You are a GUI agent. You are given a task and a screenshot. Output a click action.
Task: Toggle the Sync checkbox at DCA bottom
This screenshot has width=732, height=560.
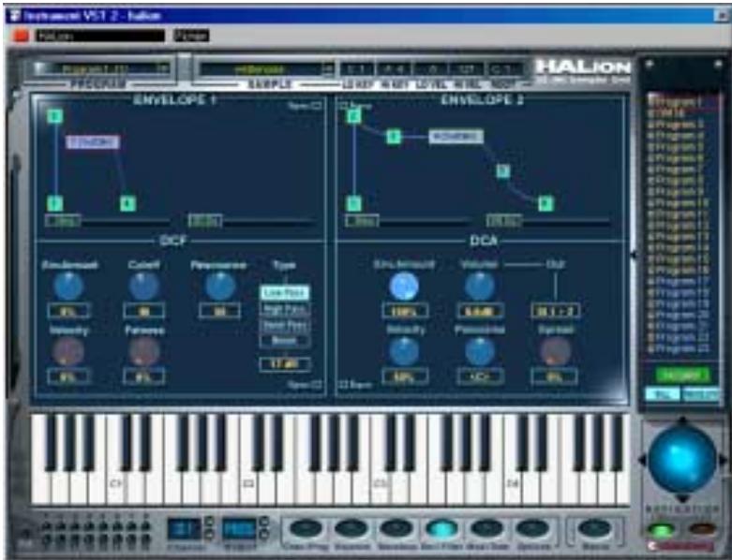(x=343, y=385)
